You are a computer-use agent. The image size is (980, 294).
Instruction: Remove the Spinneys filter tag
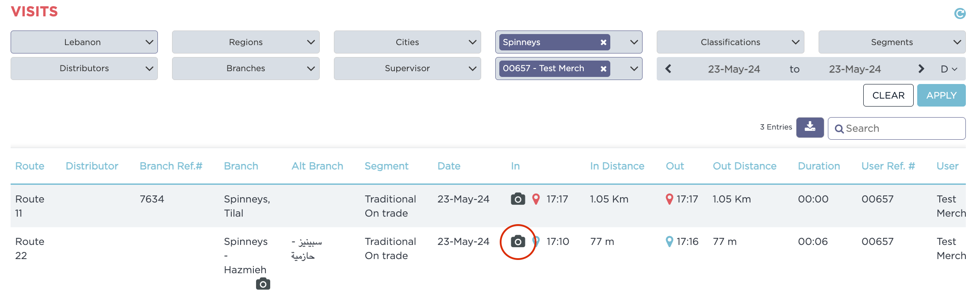point(603,42)
